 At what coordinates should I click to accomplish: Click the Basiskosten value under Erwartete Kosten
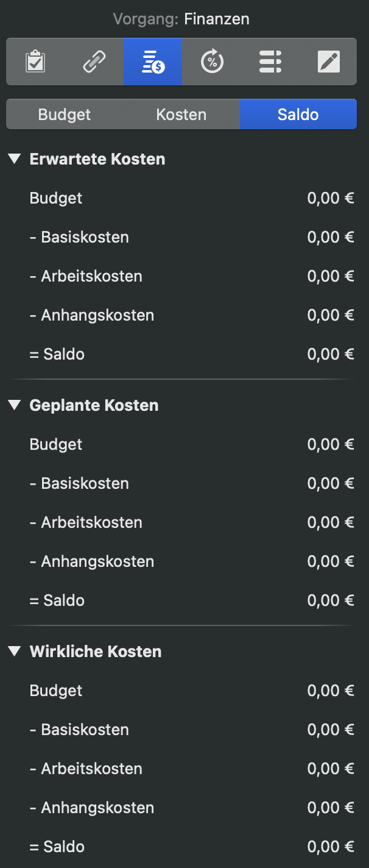(331, 237)
